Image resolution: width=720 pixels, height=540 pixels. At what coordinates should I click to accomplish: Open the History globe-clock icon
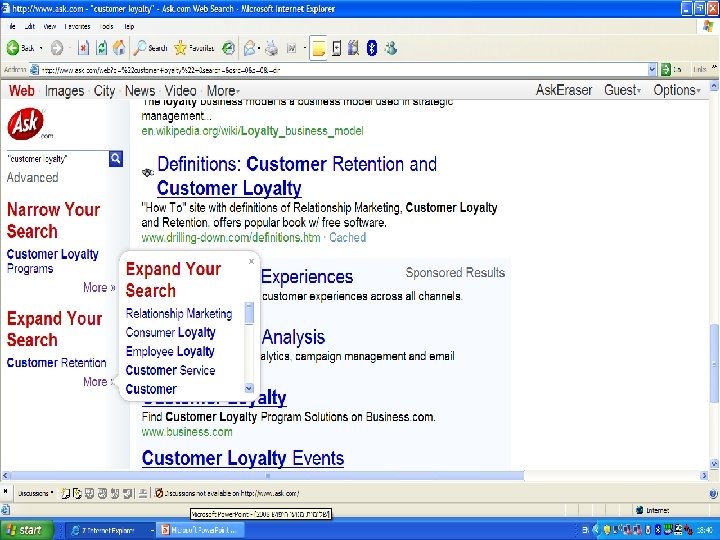(x=228, y=48)
